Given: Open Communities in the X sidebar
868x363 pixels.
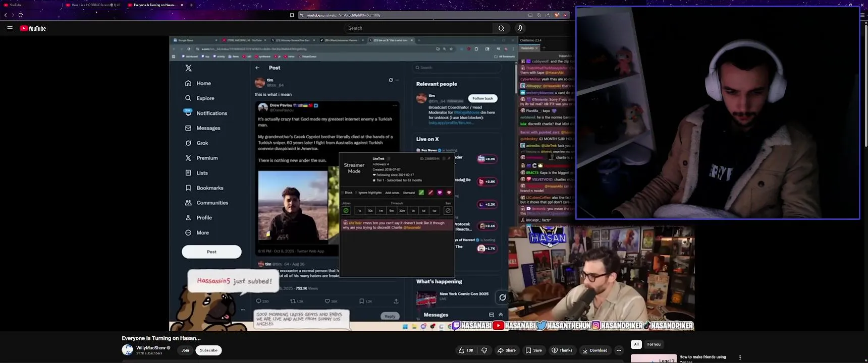Looking at the screenshot, I should [207, 203].
